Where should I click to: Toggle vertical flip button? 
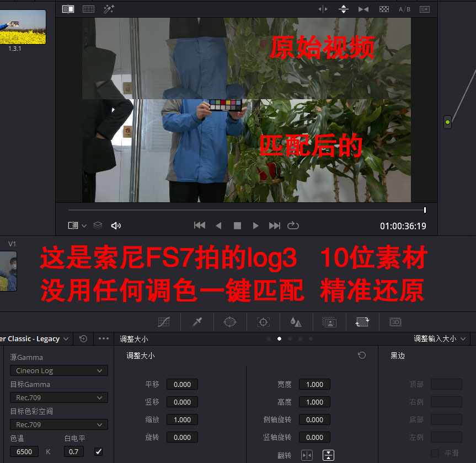(328, 455)
